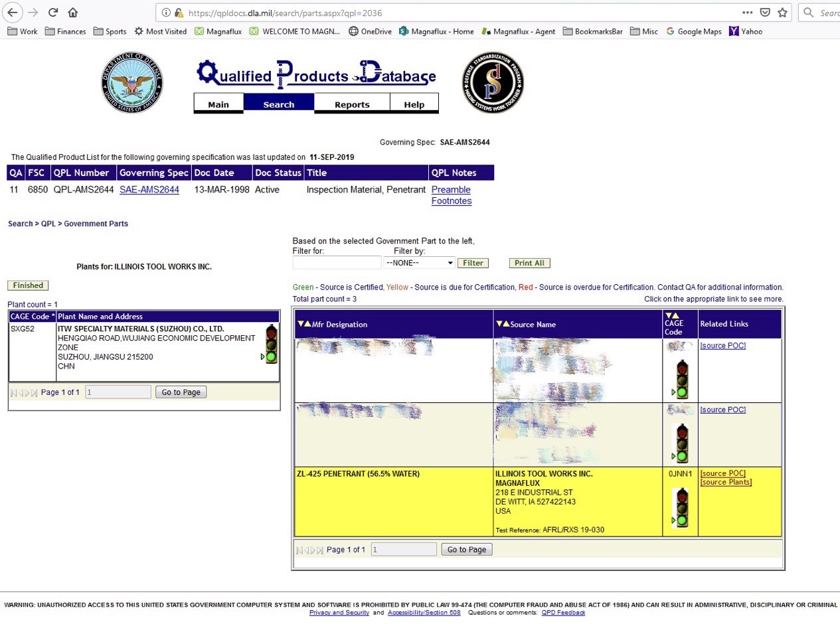Screen dimensions: 840x624
Task: Open the WELCOME TO MAGN... bookmark
Action: (x=295, y=31)
